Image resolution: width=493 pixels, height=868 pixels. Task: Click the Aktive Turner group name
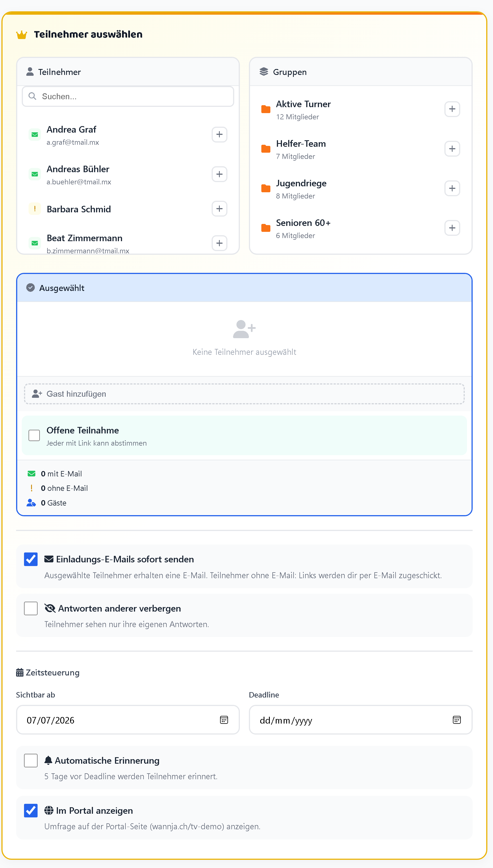pos(303,104)
